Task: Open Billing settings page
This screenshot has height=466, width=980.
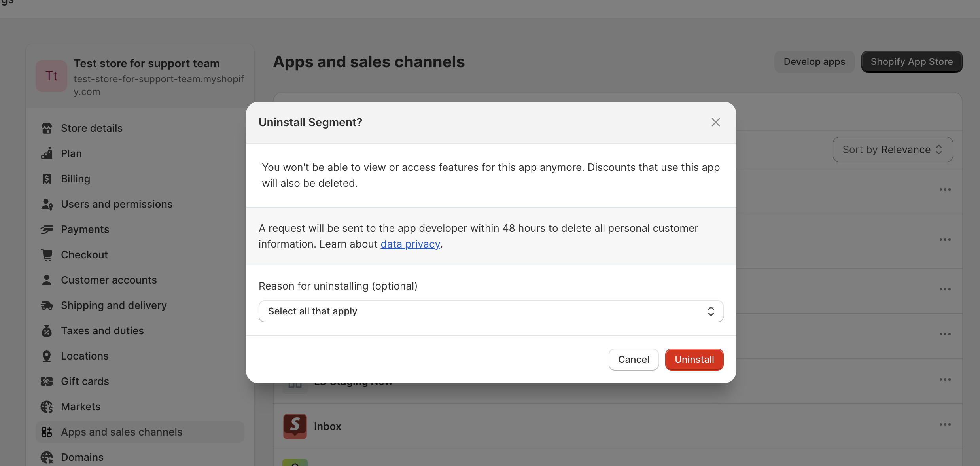Action: tap(140, 179)
